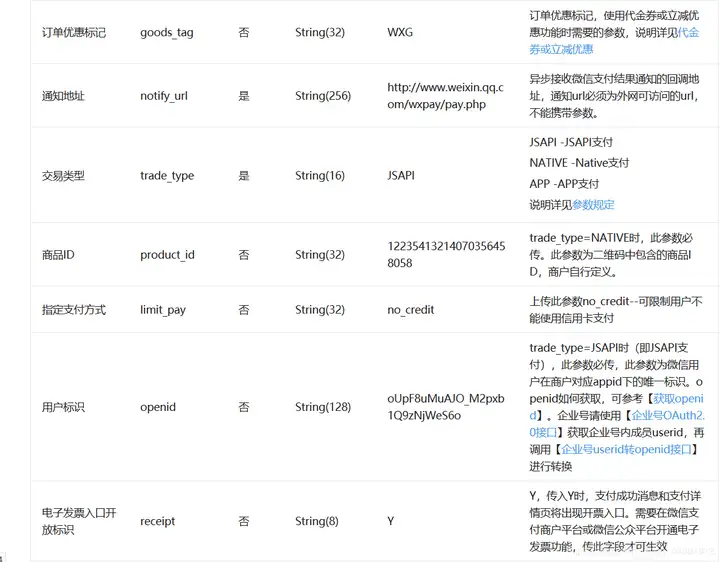Select the goods_tag field name
Image resolution: width=720 pixels, height=562 pixels.
click(x=167, y=33)
